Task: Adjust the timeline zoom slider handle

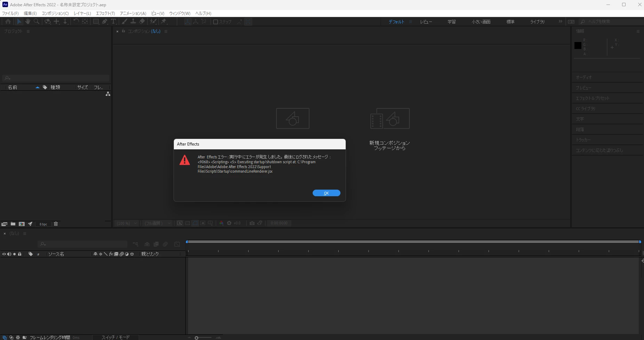Action: (196, 338)
